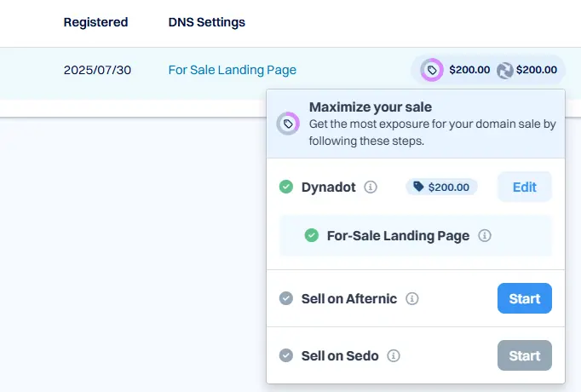Click the gray check next to Sell on Afternic

click(x=286, y=298)
